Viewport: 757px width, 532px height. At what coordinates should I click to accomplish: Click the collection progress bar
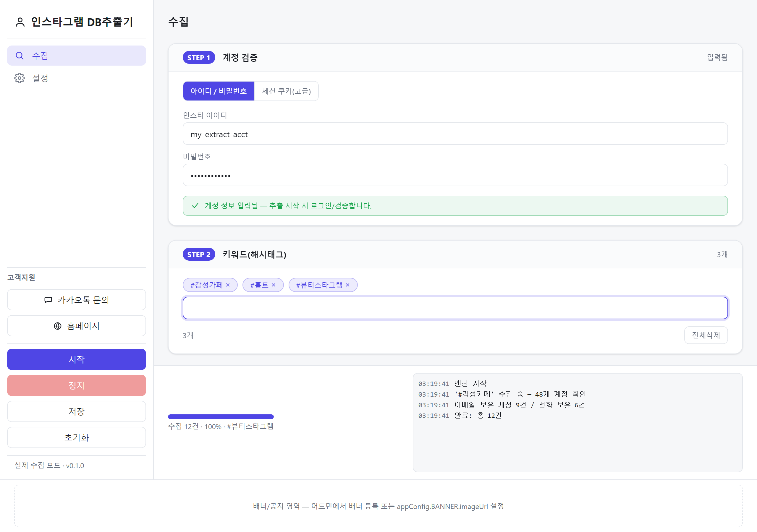click(221, 417)
